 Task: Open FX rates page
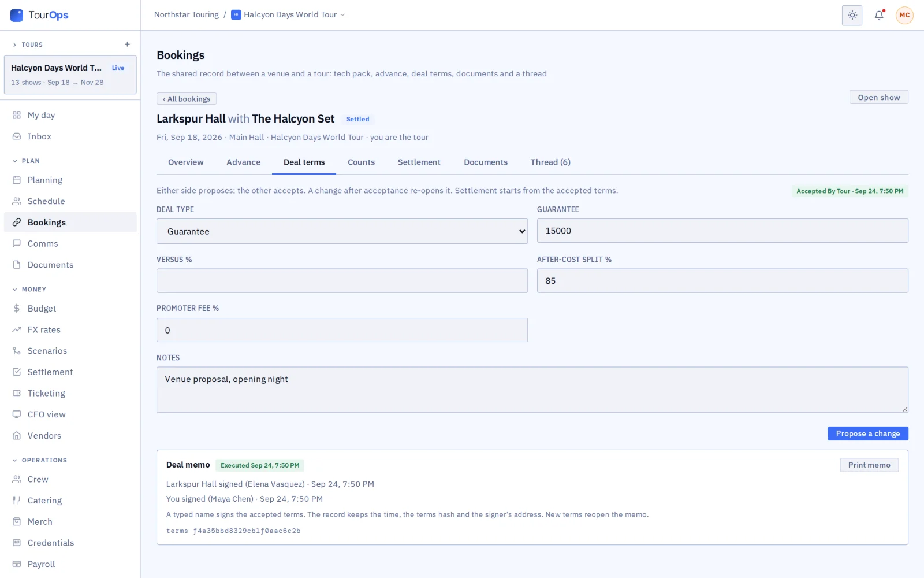click(x=70, y=330)
